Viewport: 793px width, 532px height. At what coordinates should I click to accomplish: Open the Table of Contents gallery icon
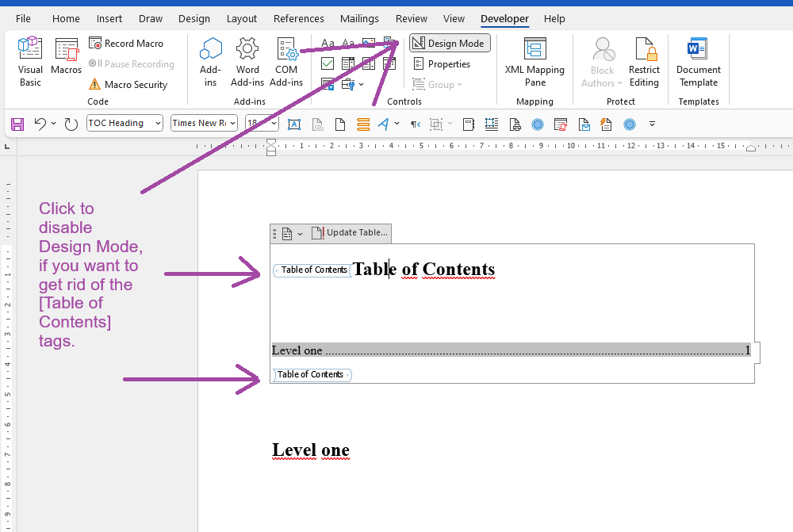click(x=287, y=234)
